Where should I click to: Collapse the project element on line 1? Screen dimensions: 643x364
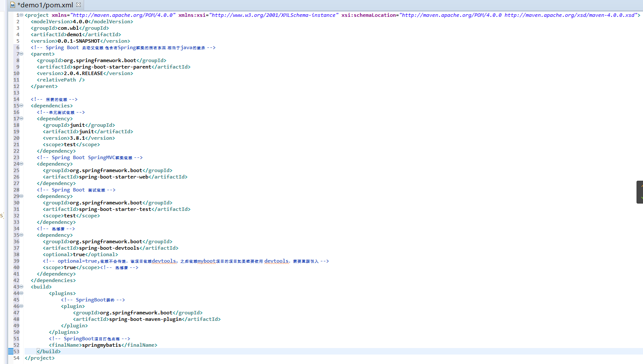[22, 15]
